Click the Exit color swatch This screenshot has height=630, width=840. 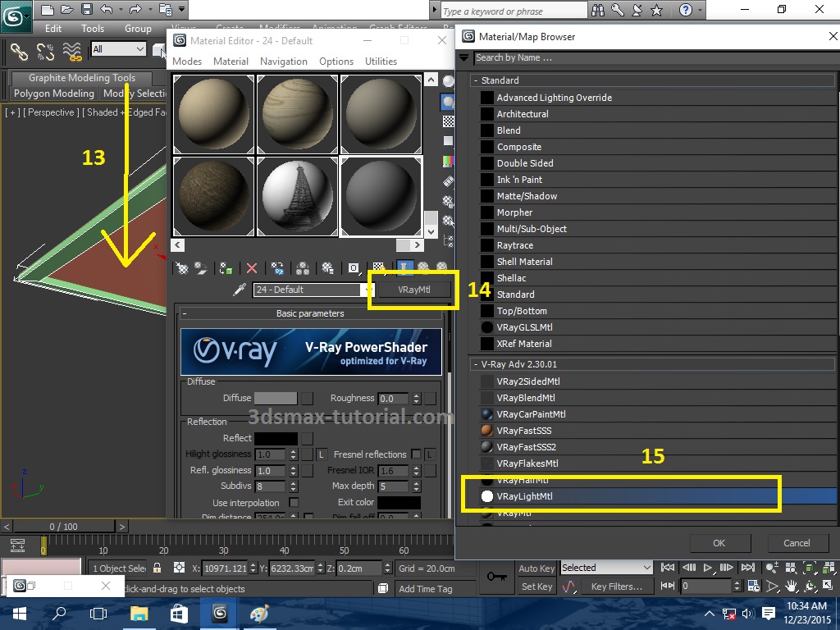pos(399,503)
